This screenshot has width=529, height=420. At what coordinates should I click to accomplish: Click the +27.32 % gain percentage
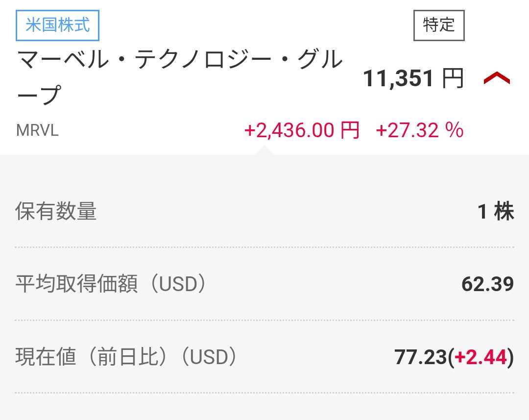click(419, 131)
